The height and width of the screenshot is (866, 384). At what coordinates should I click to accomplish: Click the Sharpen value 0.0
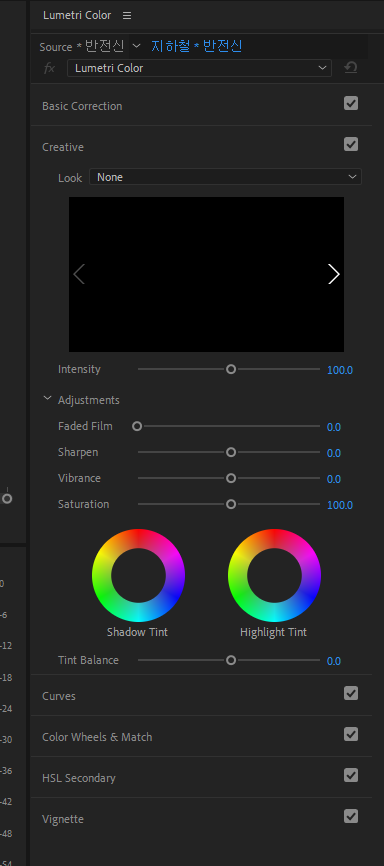coord(334,453)
